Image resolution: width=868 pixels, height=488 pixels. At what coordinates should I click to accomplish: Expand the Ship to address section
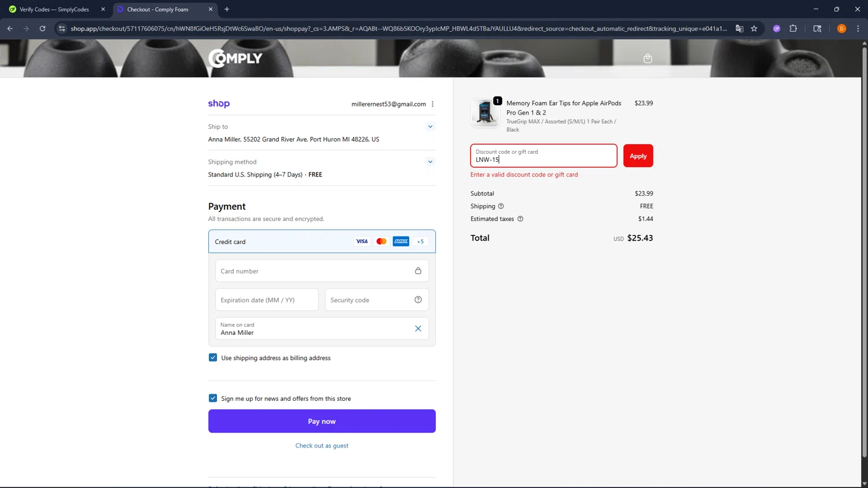[430, 127]
